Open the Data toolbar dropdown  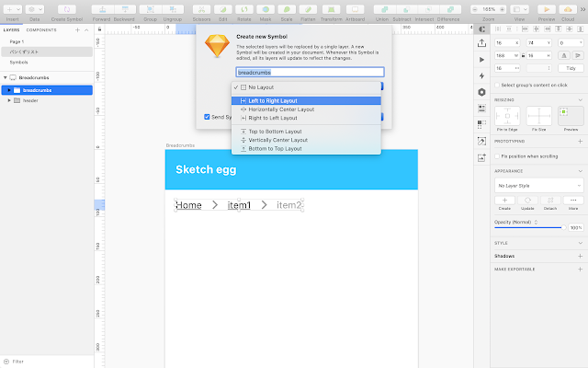coord(35,9)
